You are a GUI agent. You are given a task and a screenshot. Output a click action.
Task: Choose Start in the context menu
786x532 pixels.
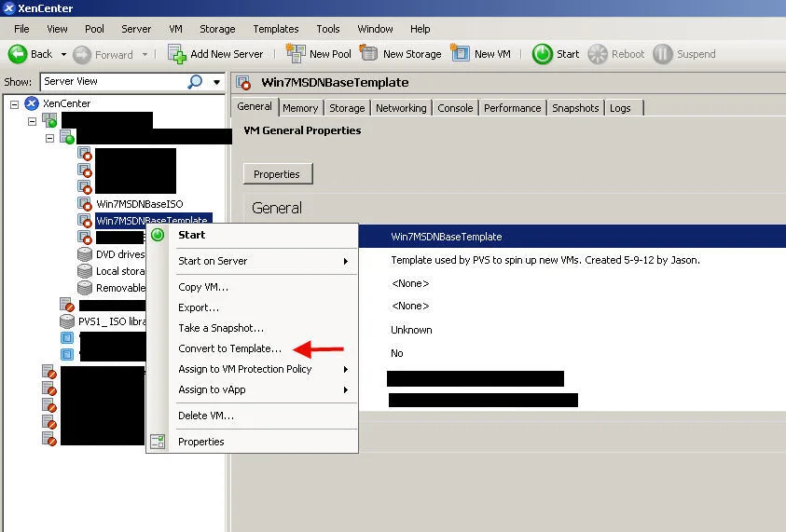[x=253, y=235]
